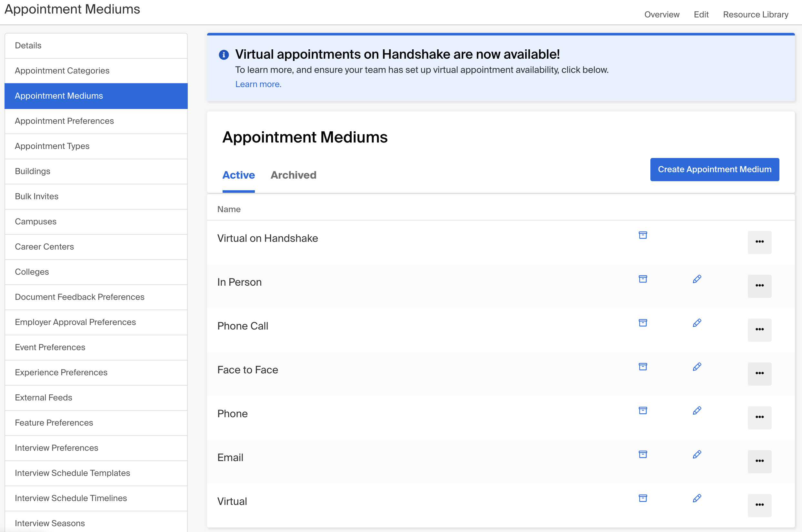Screen dimensions: 802x532
Task: Open Career Centers settings
Action: point(96,247)
